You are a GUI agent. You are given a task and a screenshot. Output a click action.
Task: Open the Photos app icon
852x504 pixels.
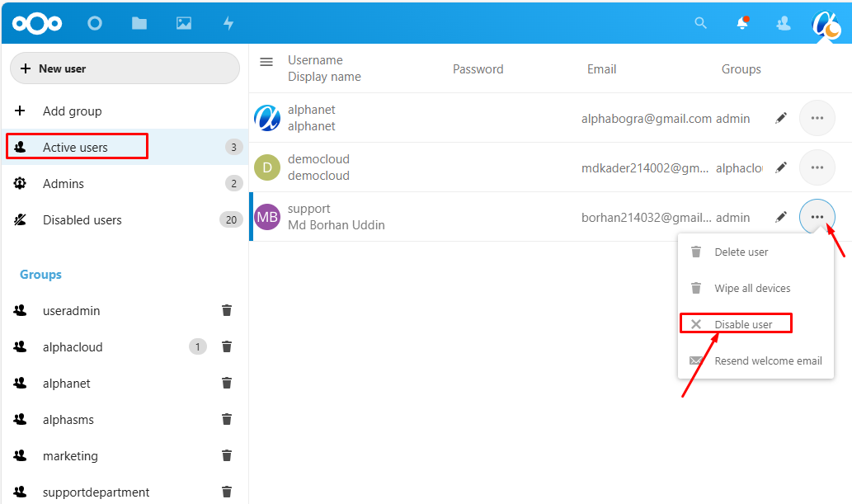184,23
